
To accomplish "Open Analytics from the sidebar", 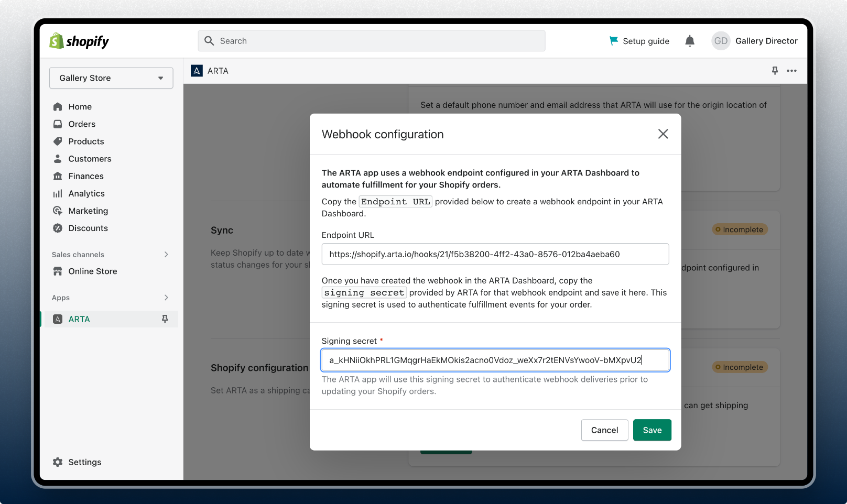I will pos(58,193).
